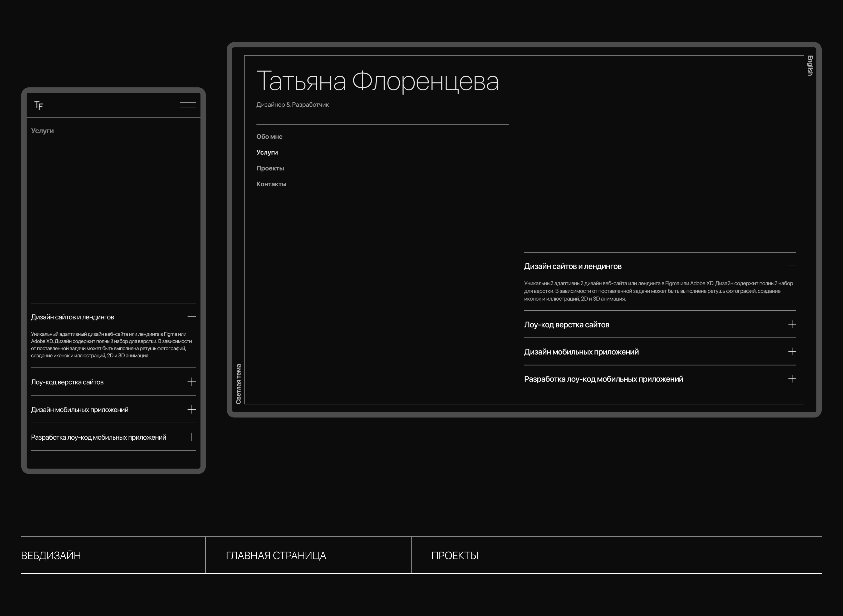The height and width of the screenshot is (616, 843).
Task: Collapse mobile 'Дизайн сайтов и лендингов' minus icon
Action: click(192, 317)
